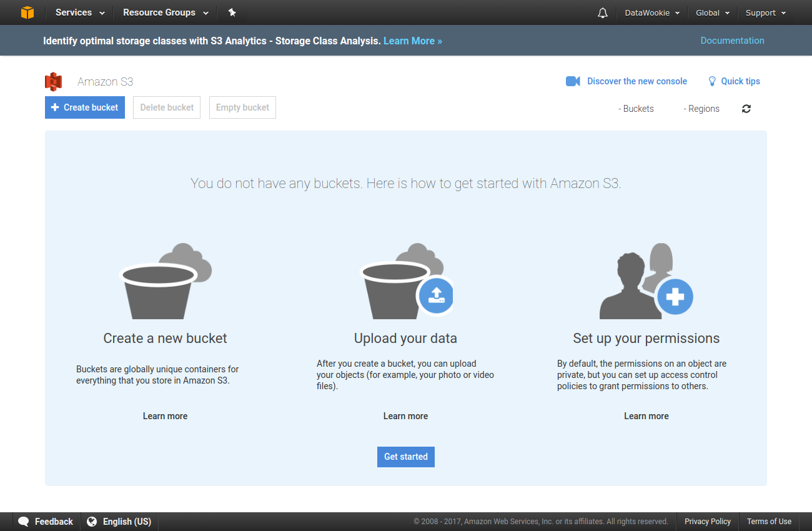
Task: Click the pushpin shortcut icon
Action: tap(232, 12)
